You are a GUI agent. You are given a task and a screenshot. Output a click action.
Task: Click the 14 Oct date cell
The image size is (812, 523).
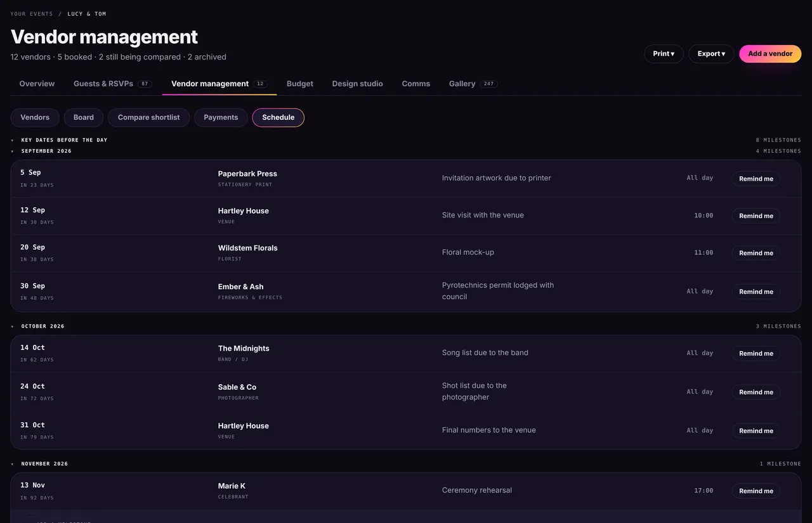pos(37,353)
